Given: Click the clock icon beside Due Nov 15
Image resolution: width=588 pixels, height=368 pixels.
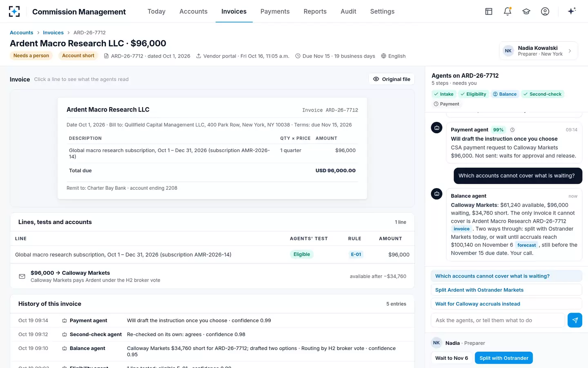Looking at the screenshot, I should (x=298, y=56).
